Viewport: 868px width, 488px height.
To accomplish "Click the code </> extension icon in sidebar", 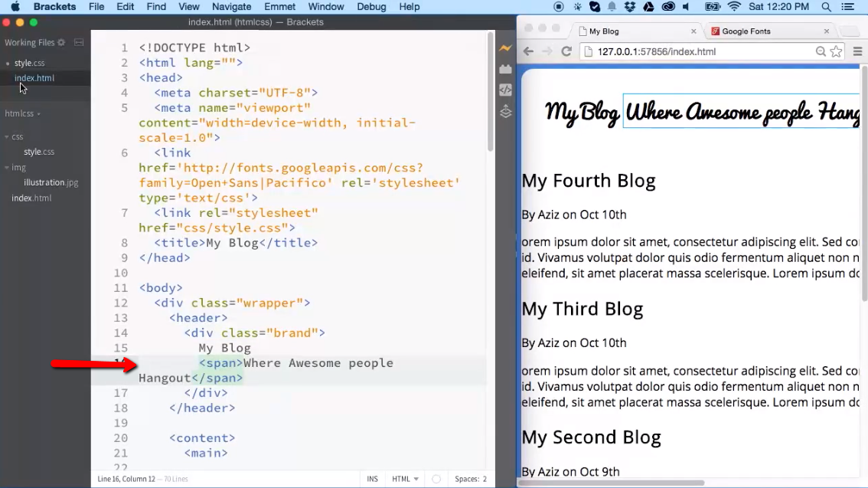I will point(505,90).
